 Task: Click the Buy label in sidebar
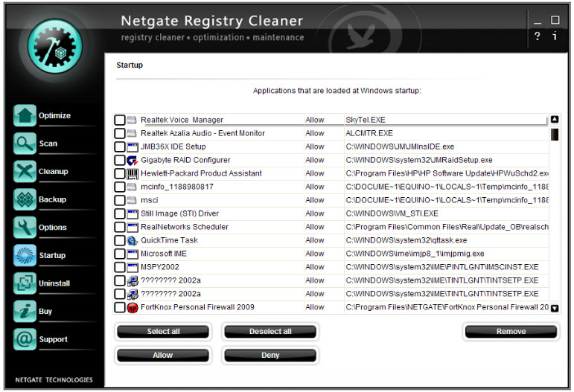pos(45,312)
